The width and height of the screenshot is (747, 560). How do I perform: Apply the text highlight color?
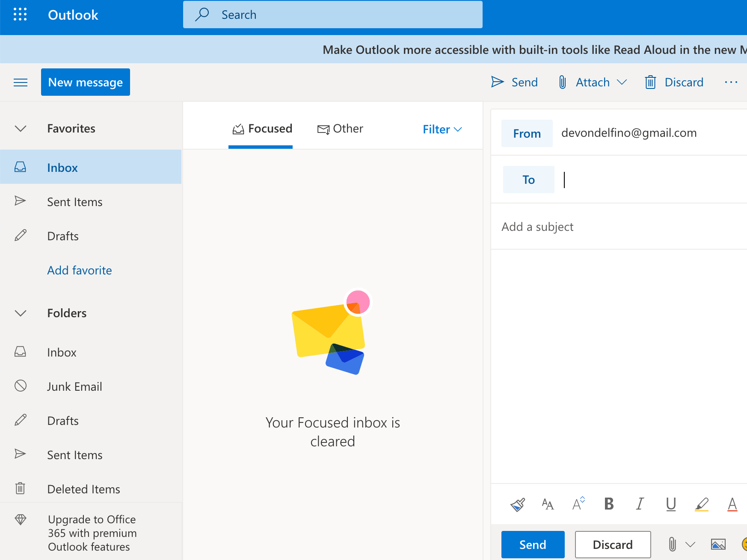(x=702, y=504)
